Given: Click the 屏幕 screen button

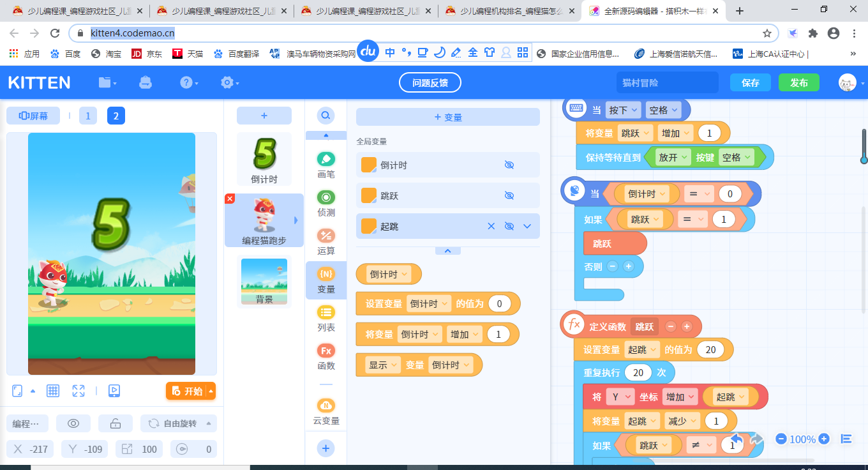Looking at the screenshot, I should 33,116.
